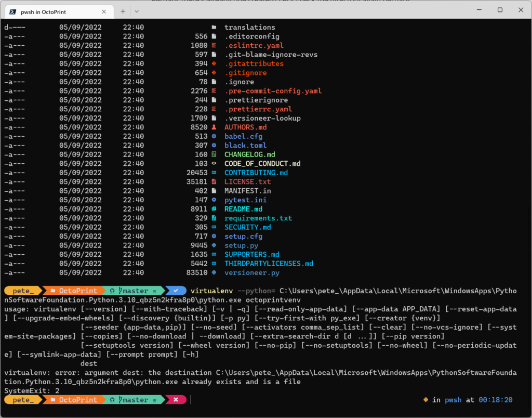Click the YAML icon beside .pre-commit-config.yaml
532x418 pixels.
coord(214,91)
